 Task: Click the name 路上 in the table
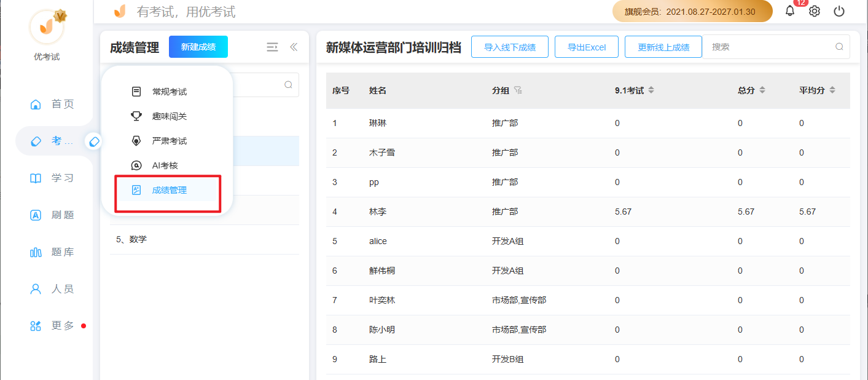click(378, 359)
